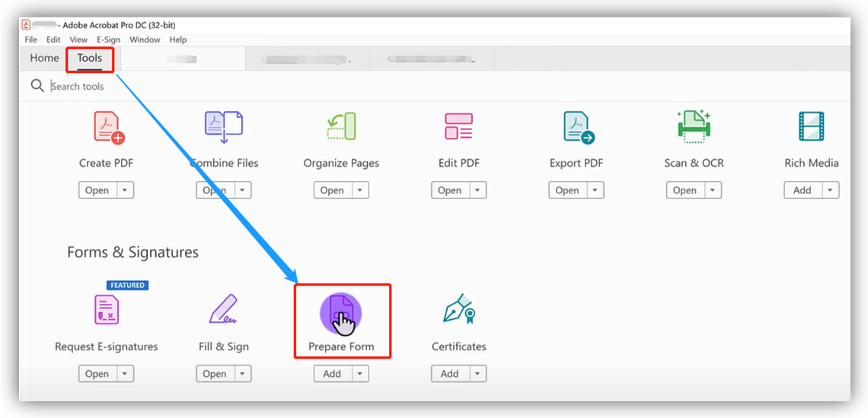Click Open under Edit PDF
The image size is (868, 418).
click(449, 190)
